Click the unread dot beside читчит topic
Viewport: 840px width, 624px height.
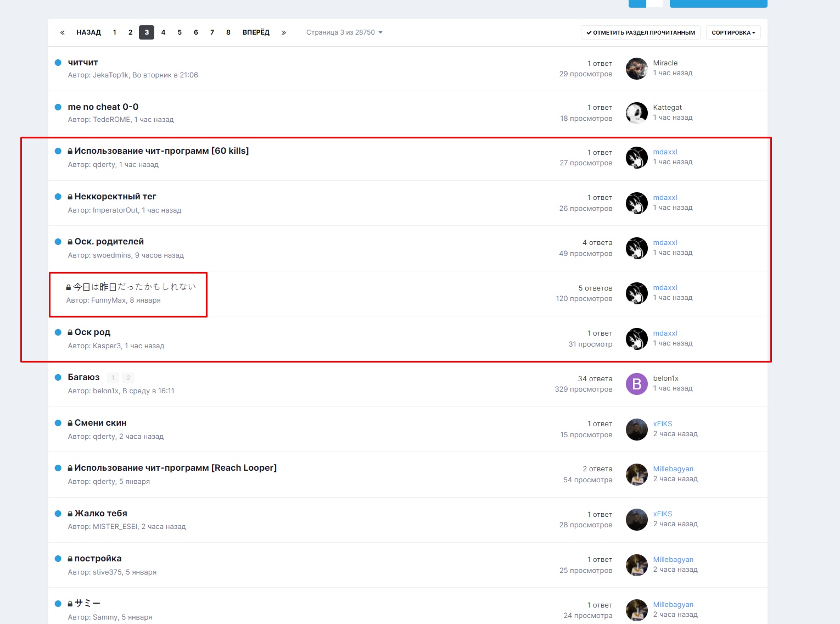tap(58, 63)
